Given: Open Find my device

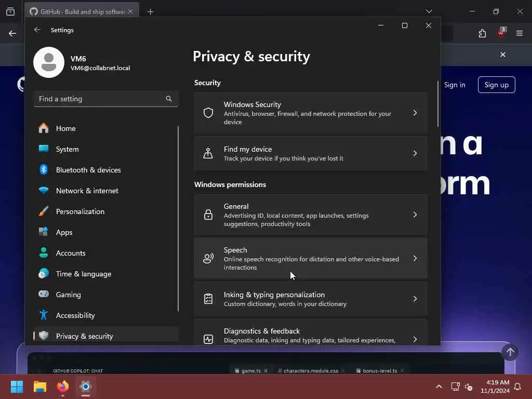Looking at the screenshot, I should [311, 153].
